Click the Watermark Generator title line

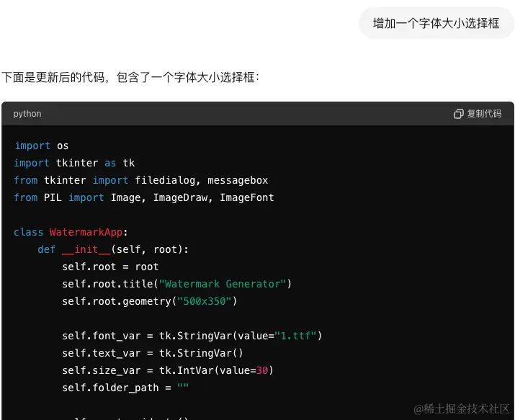click(x=176, y=284)
